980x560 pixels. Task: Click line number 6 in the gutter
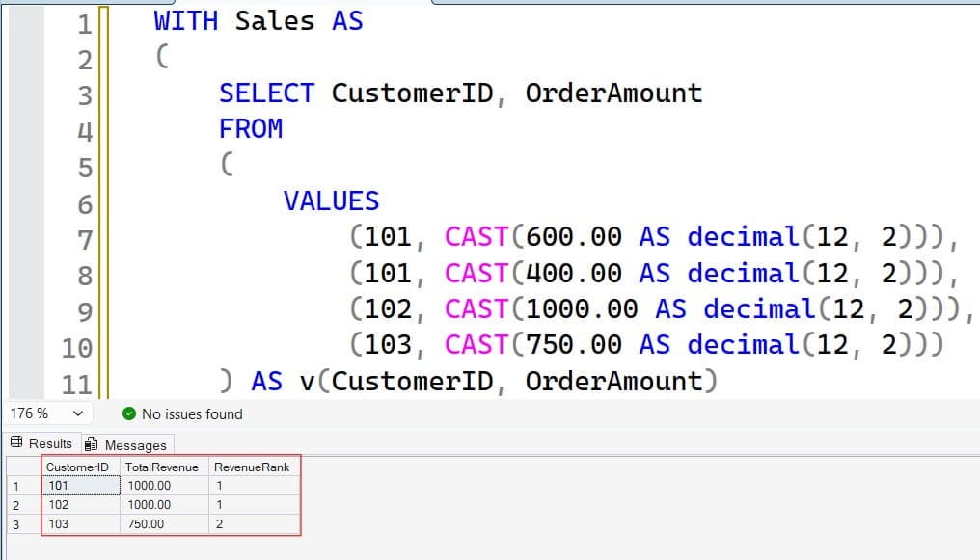click(85, 204)
